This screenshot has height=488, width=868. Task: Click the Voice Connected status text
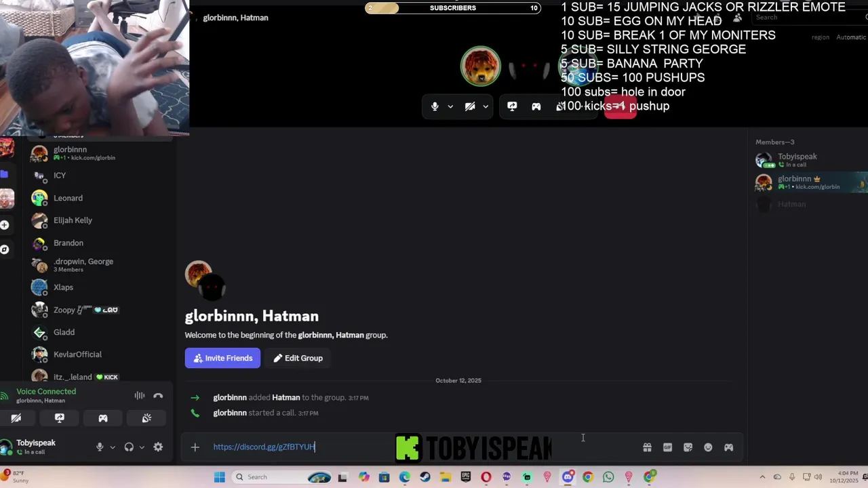click(x=46, y=392)
